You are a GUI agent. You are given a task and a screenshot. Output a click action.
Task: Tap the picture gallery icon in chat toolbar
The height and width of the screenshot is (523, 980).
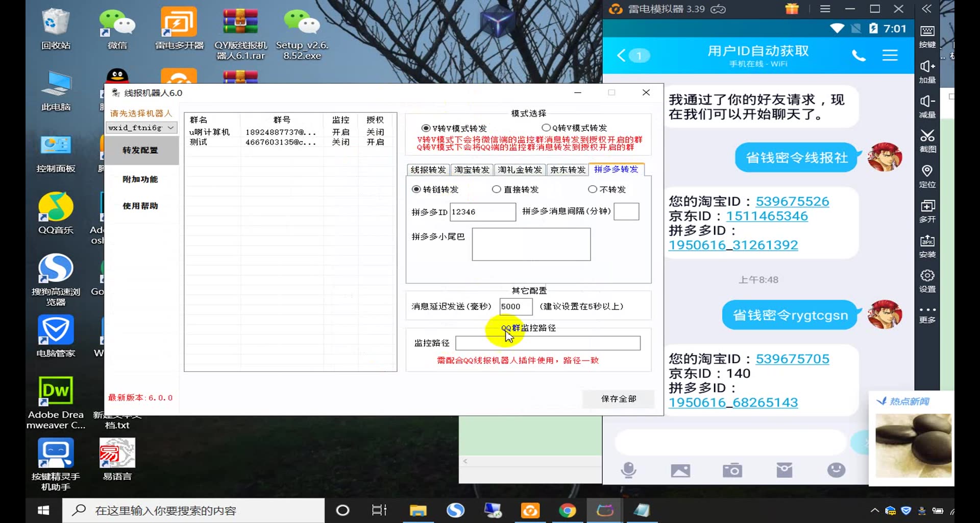[x=680, y=470]
